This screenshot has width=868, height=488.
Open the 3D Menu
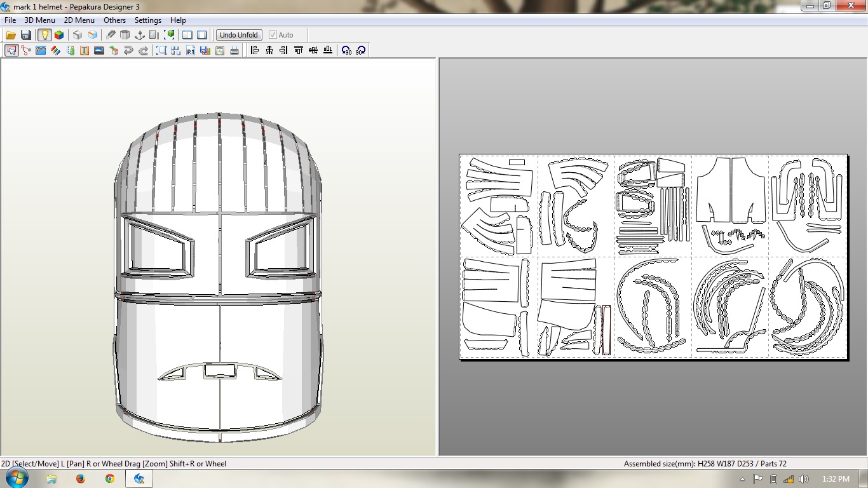coord(40,20)
